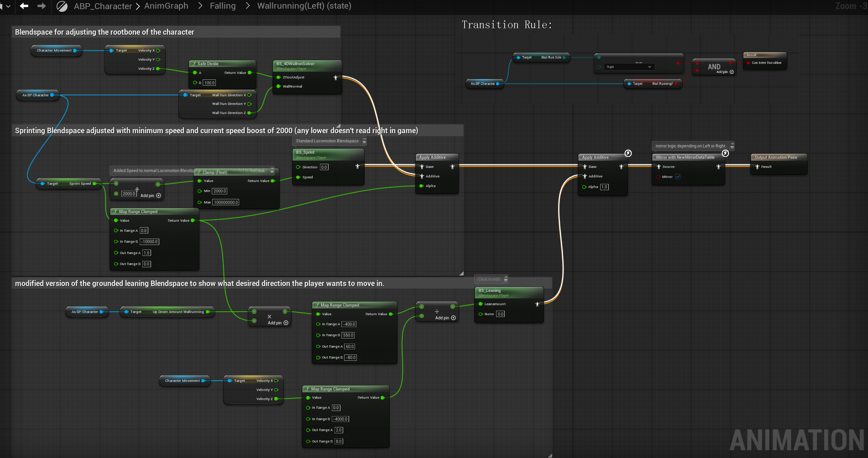Image resolution: width=868 pixels, height=458 pixels.
Task: Click the Clamp node Min value field
Action: 220,191
